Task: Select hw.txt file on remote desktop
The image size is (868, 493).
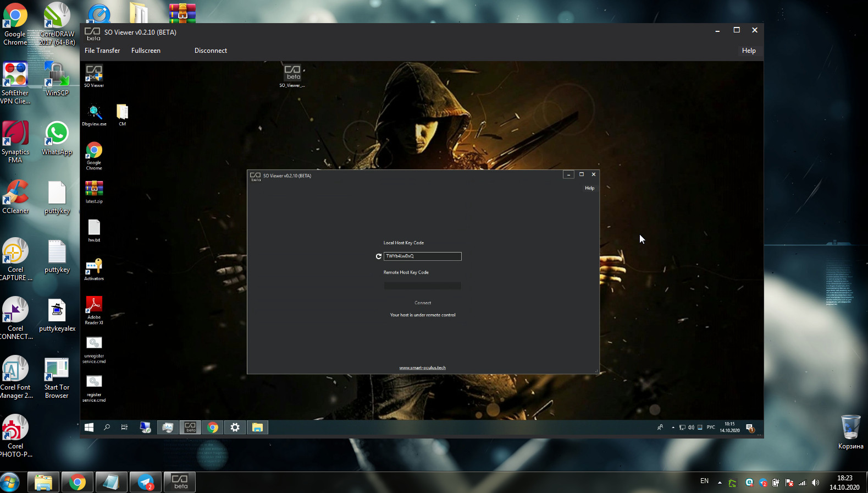Action: pyautogui.click(x=94, y=231)
